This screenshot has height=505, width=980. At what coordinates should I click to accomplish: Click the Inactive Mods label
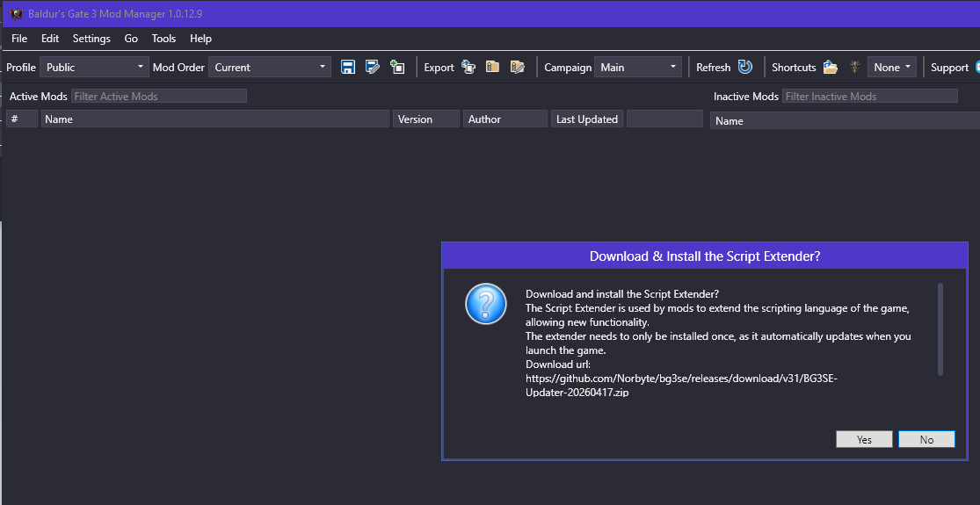click(x=746, y=96)
